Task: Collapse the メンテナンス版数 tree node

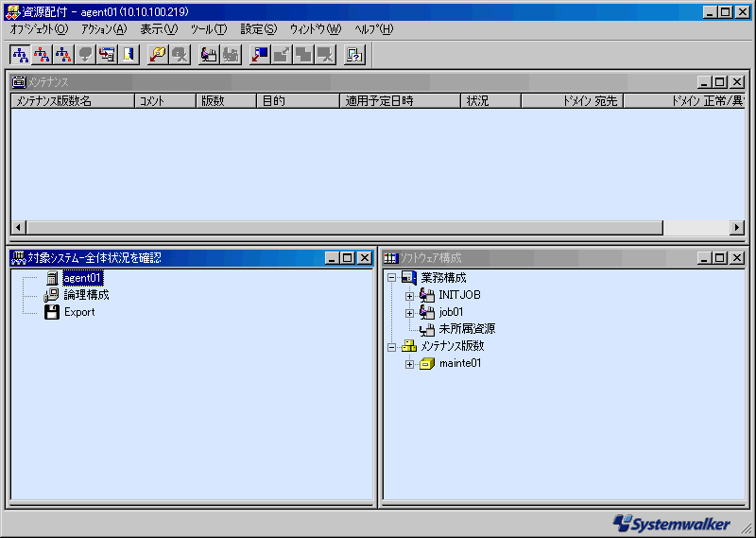Action: pos(391,347)
